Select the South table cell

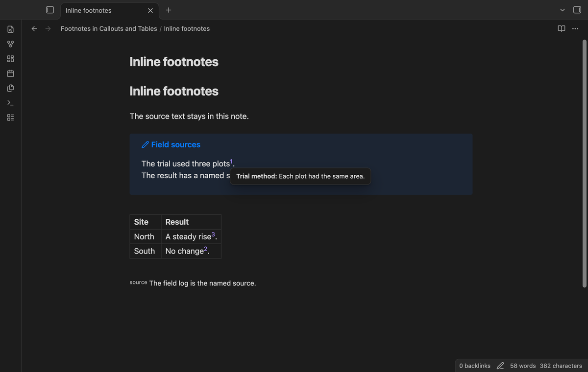pos(145,251)
